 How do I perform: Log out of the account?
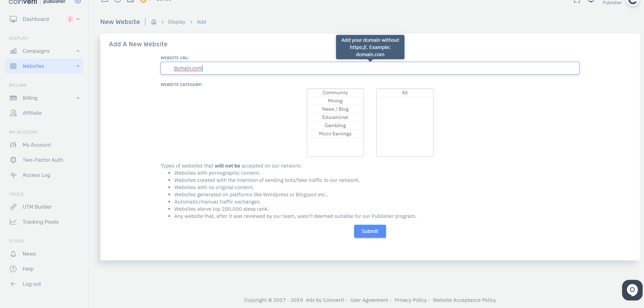31,284
